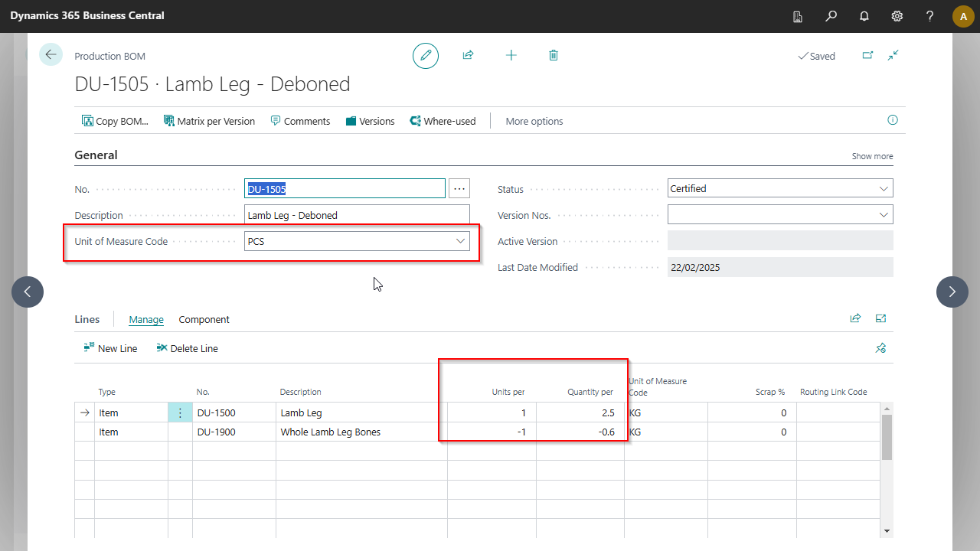
Task: Click the scrollbar down arrow in Lines
Action: [x=887, y=530]
